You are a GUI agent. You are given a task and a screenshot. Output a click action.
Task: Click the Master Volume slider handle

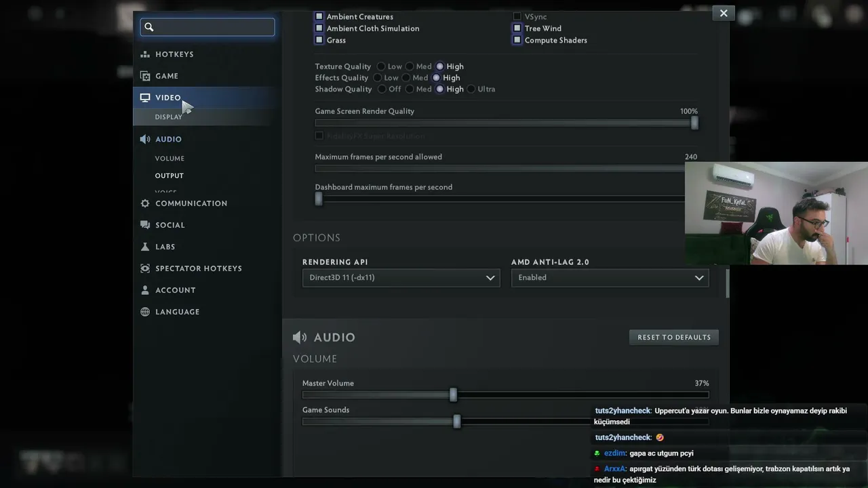pyautogui.click(x=453, y=395)
